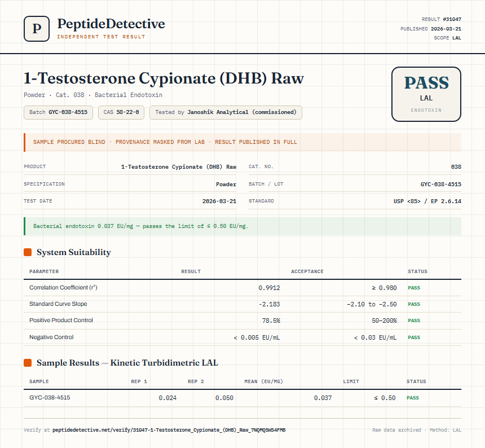Click the limit value '≤ 0.50'

click(x=385, y=398)
